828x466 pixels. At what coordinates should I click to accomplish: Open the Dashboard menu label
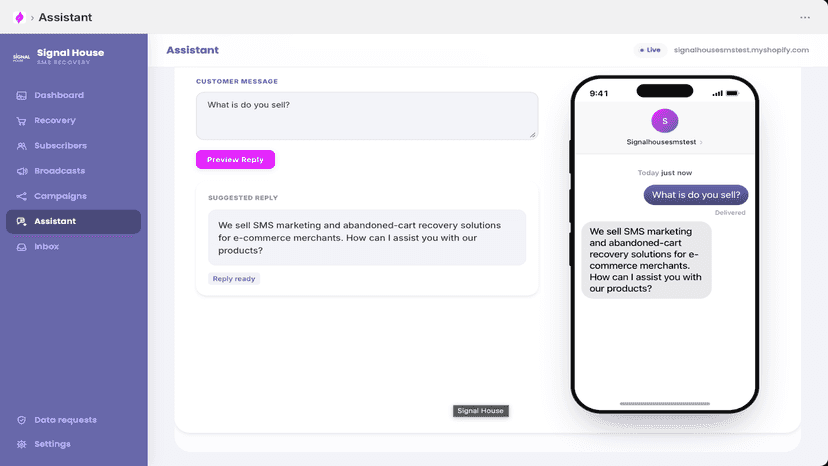(59, 95)
